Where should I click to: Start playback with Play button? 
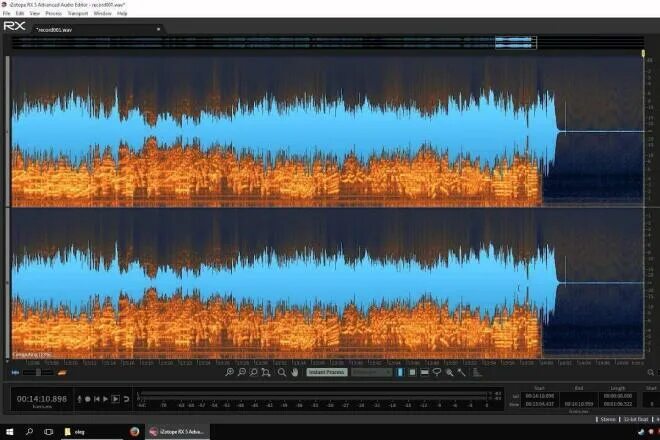(105, 399)
